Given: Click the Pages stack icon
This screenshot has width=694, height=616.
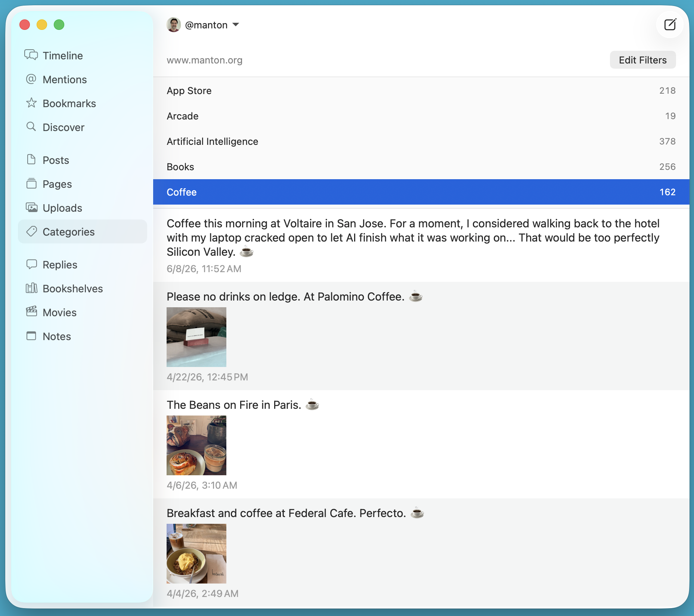Looking at the screenshot, I should (x=31, y=184).
